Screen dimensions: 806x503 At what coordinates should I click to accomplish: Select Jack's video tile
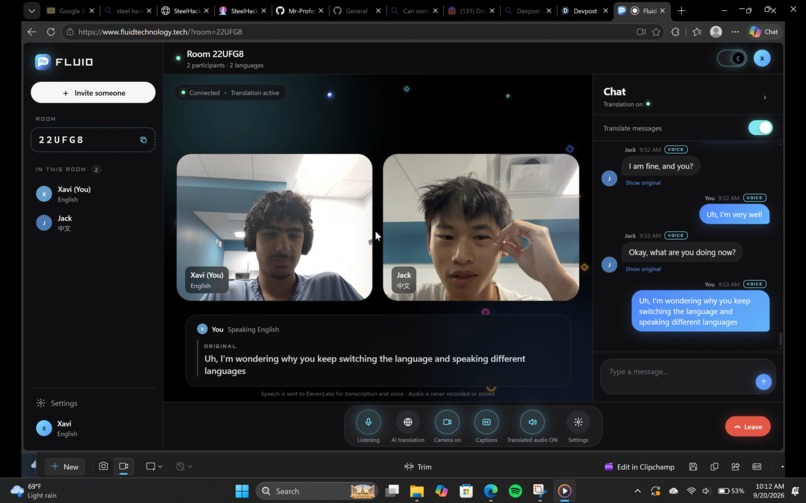(x=481, y=227)
